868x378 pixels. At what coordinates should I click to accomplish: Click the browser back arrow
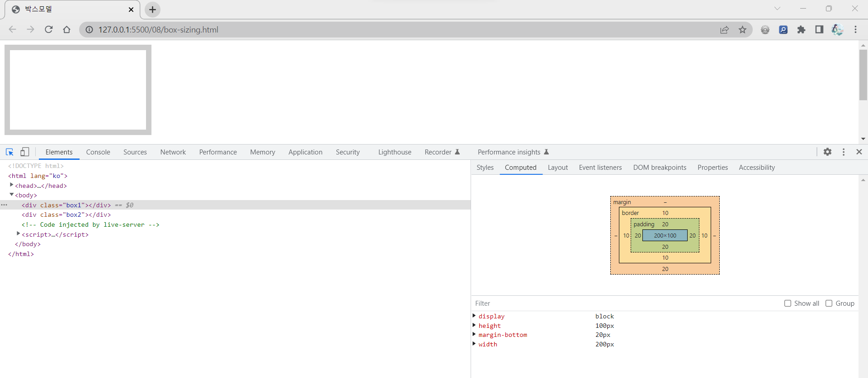tap(13, 29)
